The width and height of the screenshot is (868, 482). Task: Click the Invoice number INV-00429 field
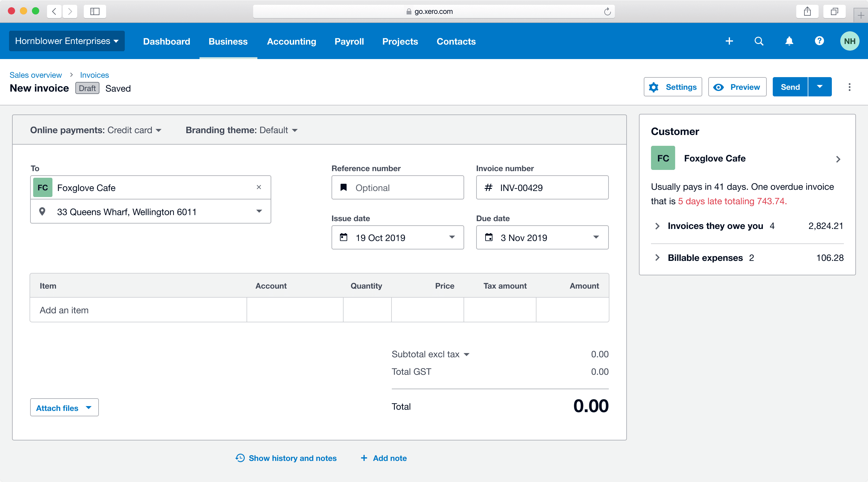pos(542,187)
